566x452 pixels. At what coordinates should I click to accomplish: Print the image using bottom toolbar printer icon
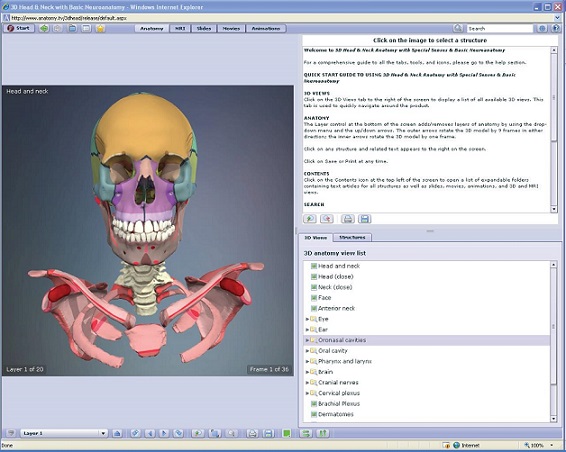253,433
